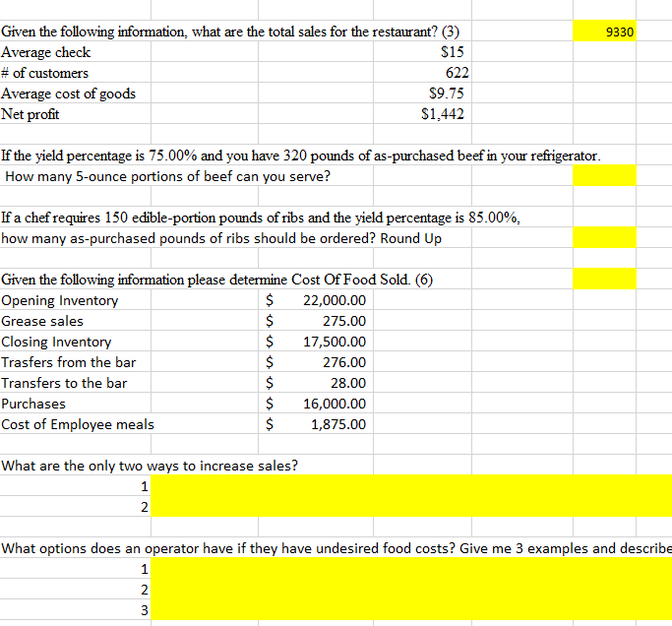Click the 'Cost of Employee meals' label
Viewport: 672px width, 626px height.
pos(78,424)
